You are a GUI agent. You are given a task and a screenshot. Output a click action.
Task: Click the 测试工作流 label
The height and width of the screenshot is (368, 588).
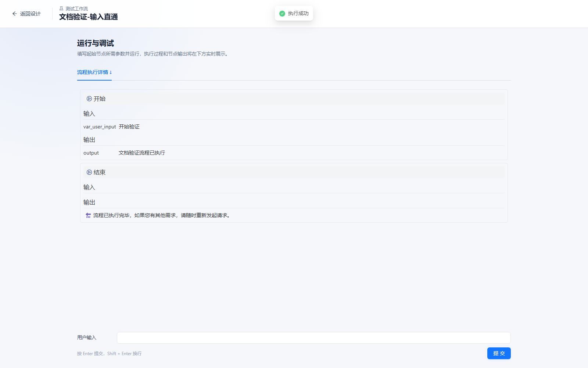77,8
